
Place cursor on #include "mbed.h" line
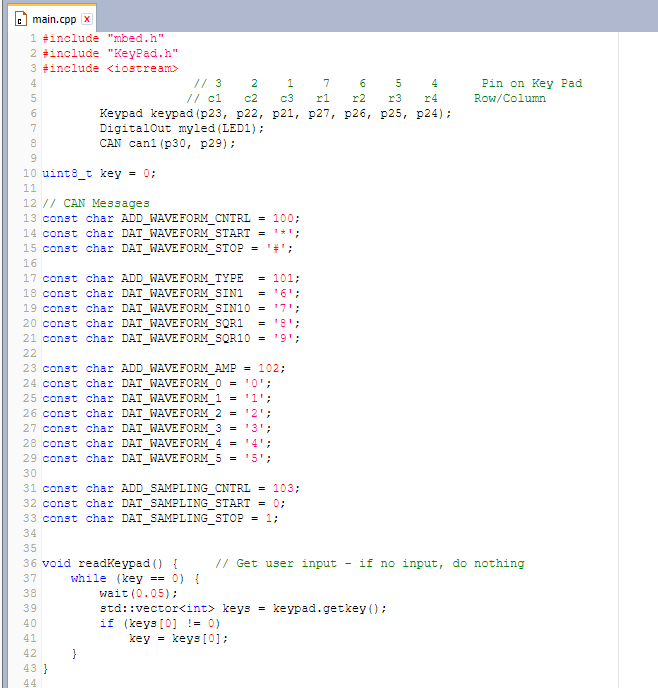103,38
